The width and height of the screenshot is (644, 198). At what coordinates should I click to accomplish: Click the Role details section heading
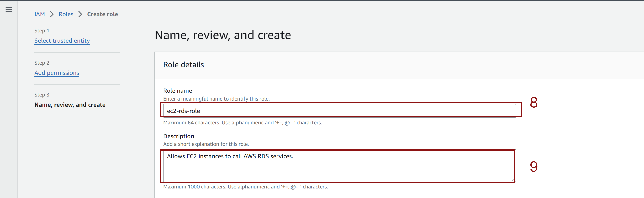184,65
